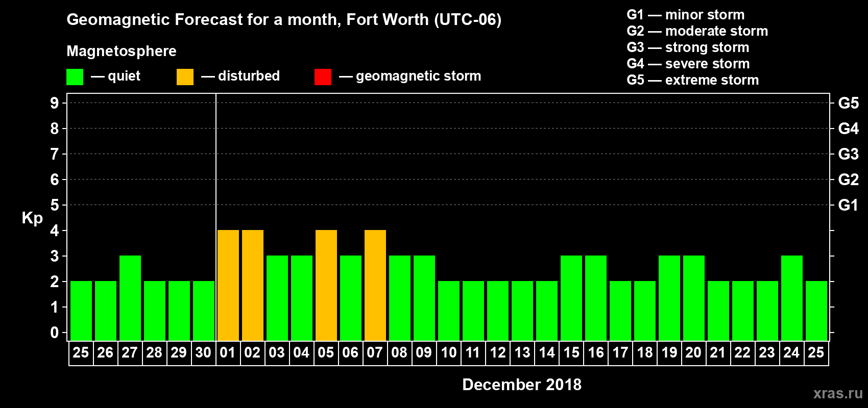Click the date label 01
This screenshot has height=408, width=868.
point(228,352)
